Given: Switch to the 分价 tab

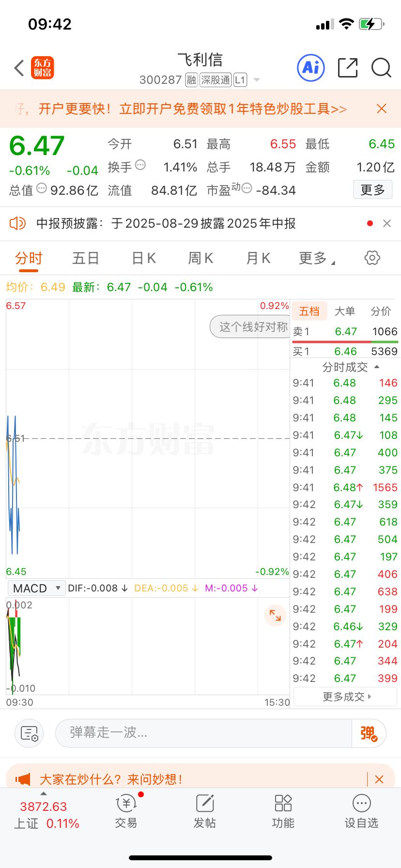Looking at the screenshot, I should [x=381, y=311].
